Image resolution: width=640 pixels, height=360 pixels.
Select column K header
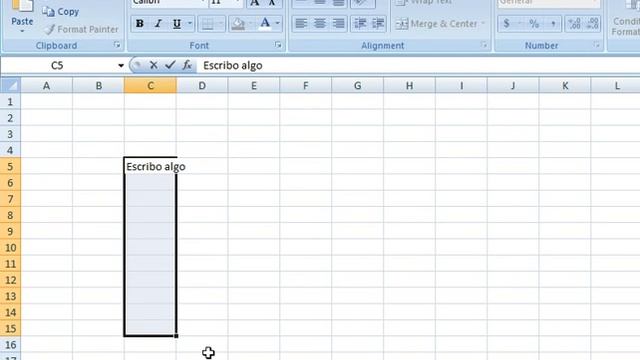click(565, 86)
